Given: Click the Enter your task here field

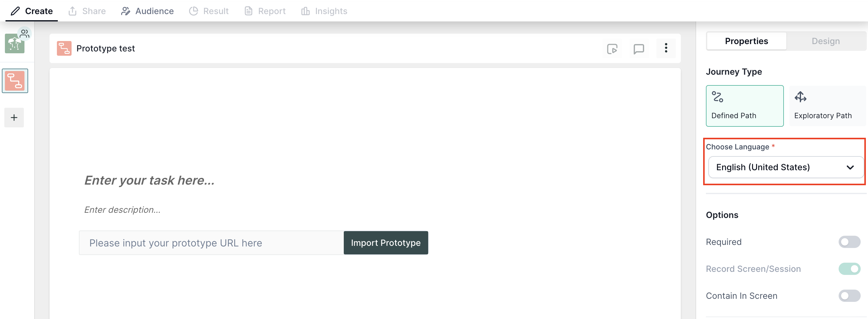Looking at the screenshot, I should pyautogui.click(x=149, y=180).
